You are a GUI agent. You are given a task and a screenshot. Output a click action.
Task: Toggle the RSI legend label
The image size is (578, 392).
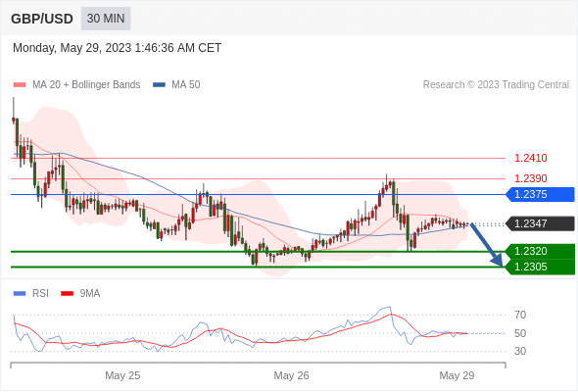coord(40,294)
